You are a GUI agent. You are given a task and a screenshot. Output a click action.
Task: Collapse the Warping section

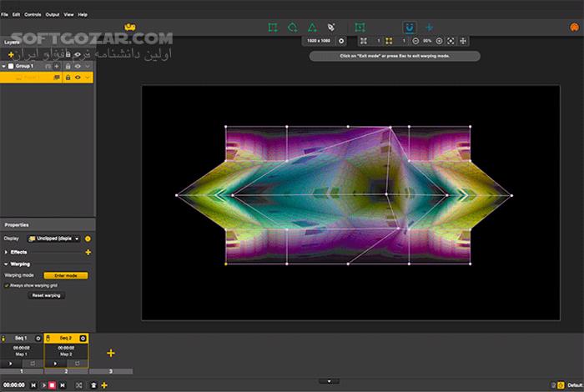[7, 264]
